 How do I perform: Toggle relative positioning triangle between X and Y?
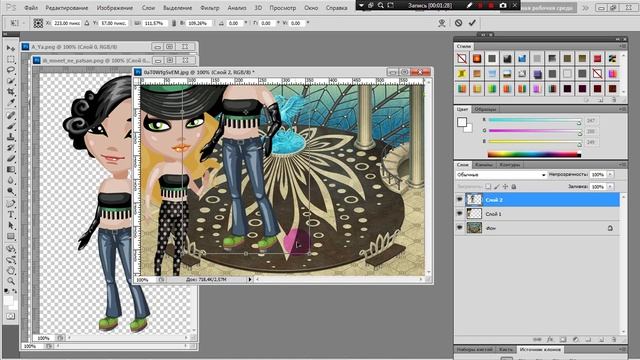pos(87,23)
